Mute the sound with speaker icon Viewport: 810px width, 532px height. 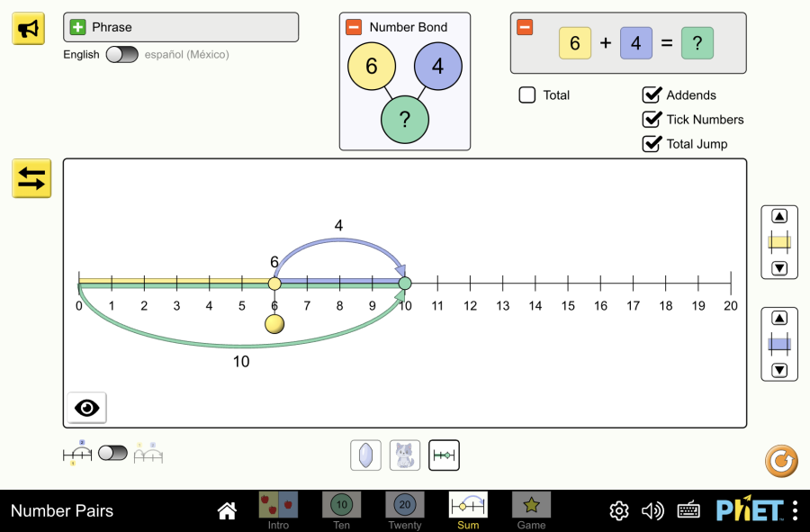tap(652, 511)
